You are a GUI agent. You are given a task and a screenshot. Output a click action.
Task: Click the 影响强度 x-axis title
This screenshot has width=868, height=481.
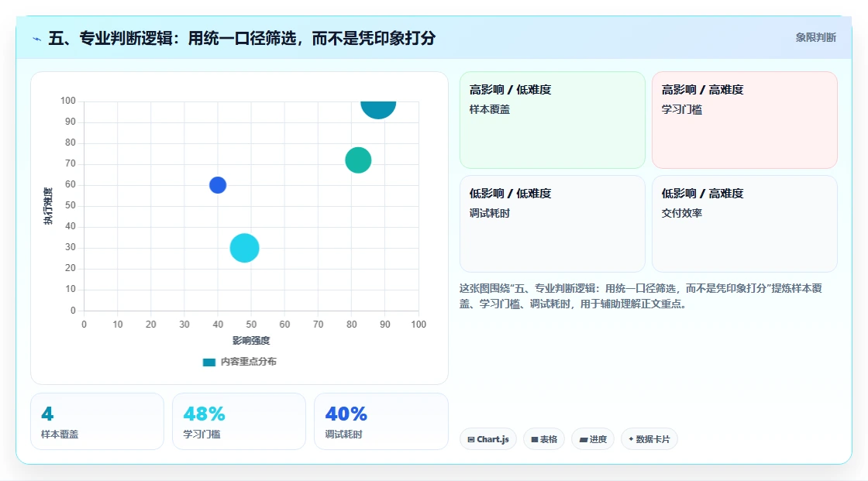(251, 340)
